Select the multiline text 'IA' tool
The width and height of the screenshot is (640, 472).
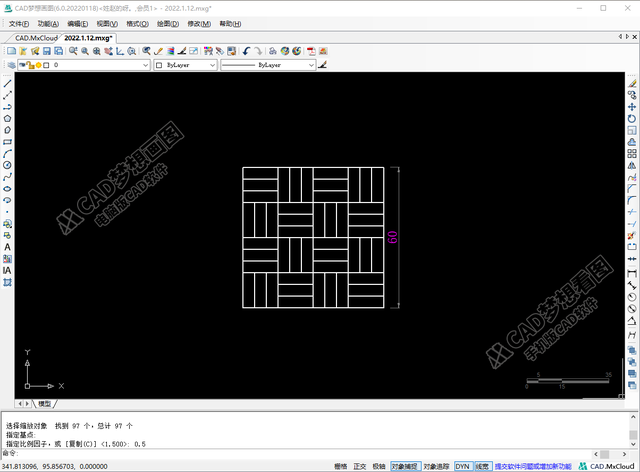coord(7,271)
